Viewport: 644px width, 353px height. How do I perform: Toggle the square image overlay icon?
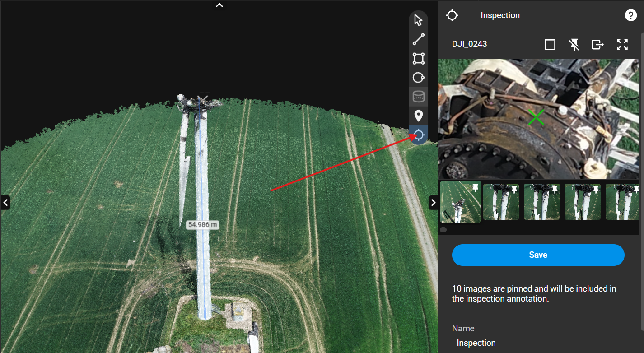pyautogui.click(x=550, y=44)
